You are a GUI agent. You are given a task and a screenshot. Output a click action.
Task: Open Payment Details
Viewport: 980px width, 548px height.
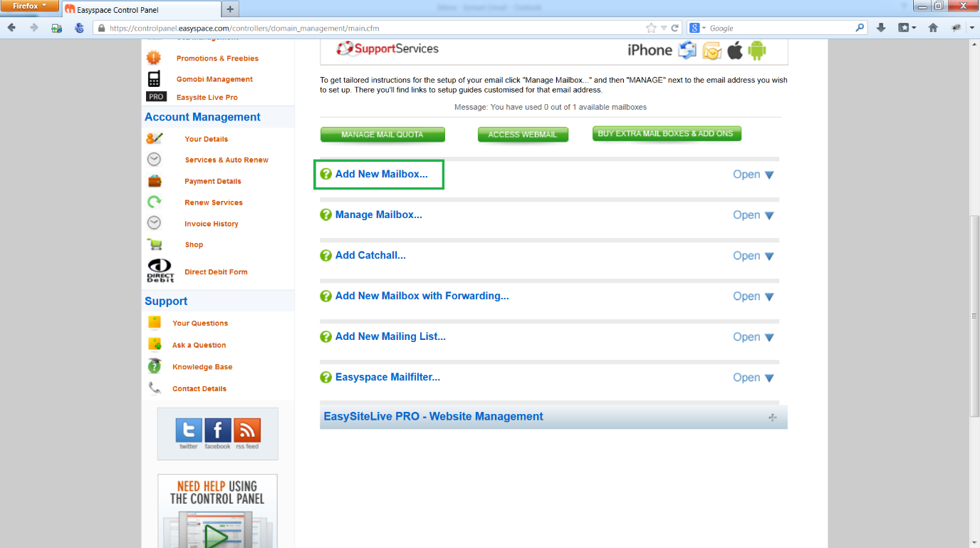point(213,181)
